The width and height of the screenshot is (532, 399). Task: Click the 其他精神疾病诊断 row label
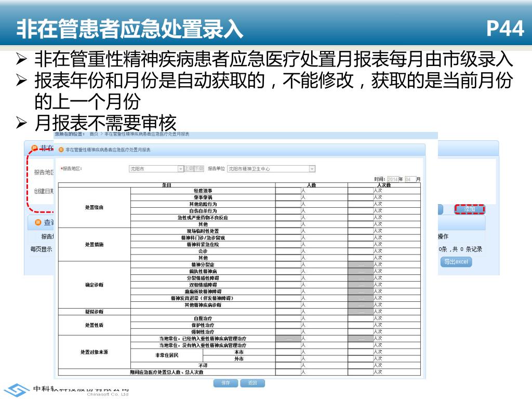click(203, 305)
